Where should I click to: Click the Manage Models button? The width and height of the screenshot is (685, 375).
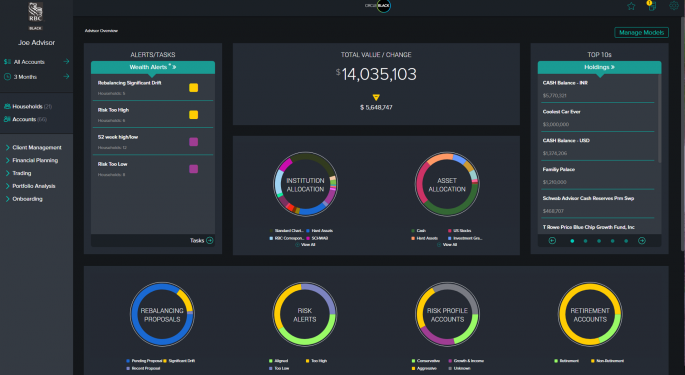pyautogui.click(x=641, y=32)
